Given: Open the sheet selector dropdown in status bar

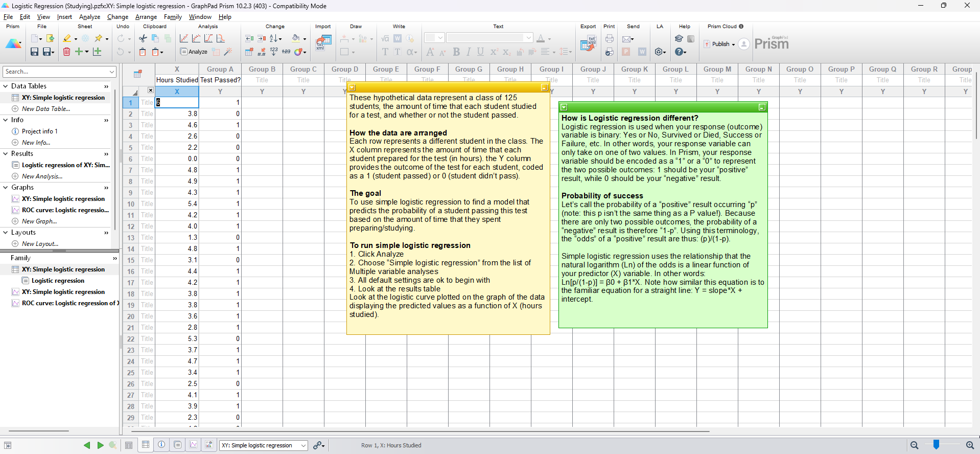Looking at the screenshot, I should click(x=264, y=445).
